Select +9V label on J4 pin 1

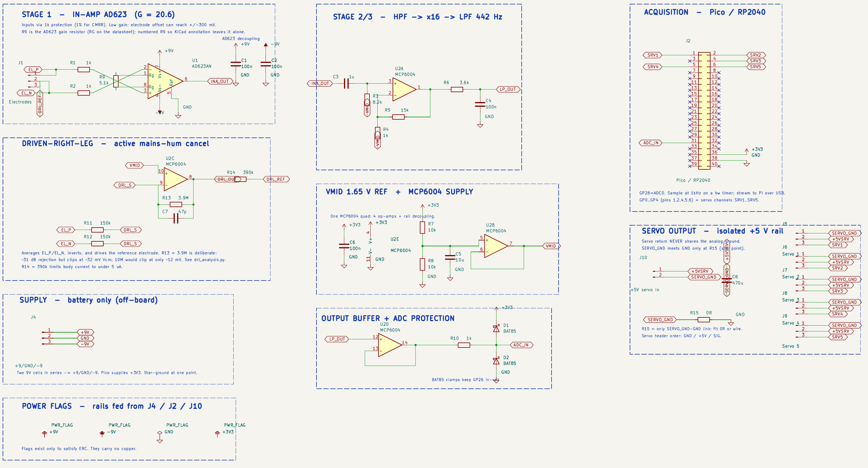[85, 332]
